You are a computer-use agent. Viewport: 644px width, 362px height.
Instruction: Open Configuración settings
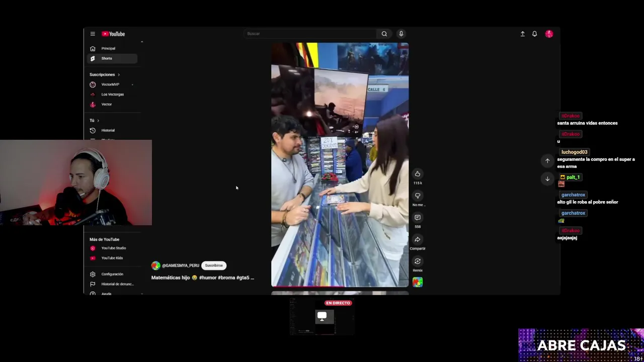coord(112,274)
